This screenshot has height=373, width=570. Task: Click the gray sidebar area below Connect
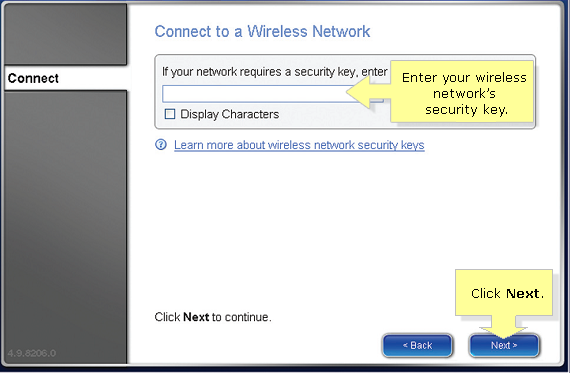pos(66,225)
